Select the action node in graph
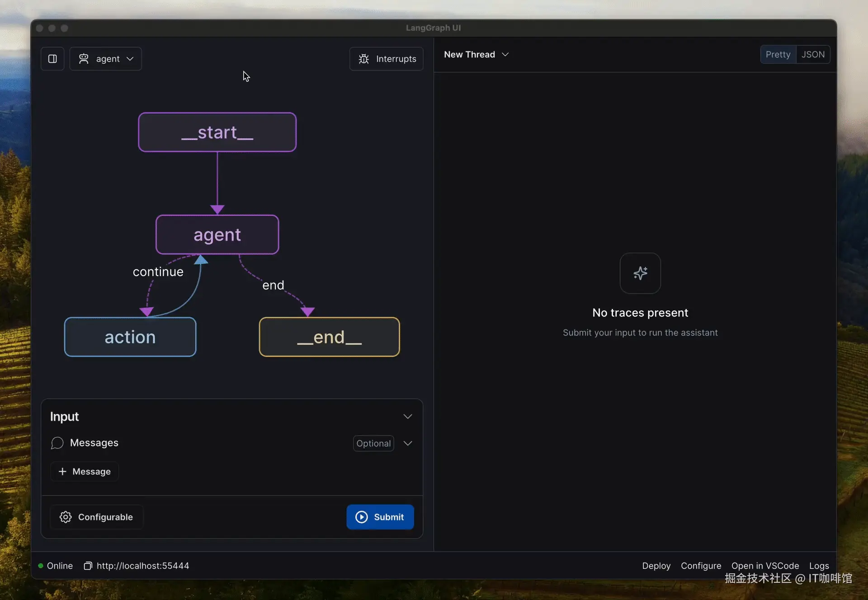This screenshot has height=600, width=868. pyautogui.click(x=130, y=337)
